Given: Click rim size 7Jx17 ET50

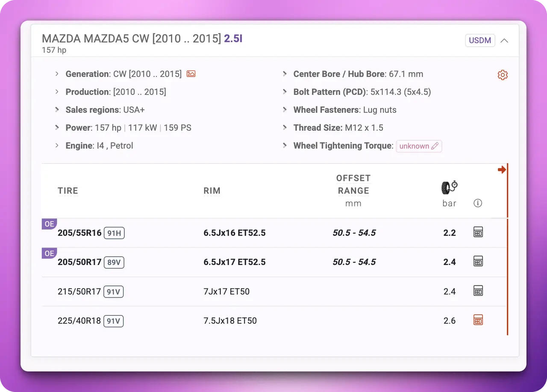Looking at the screenshot, I should point(226,292).
